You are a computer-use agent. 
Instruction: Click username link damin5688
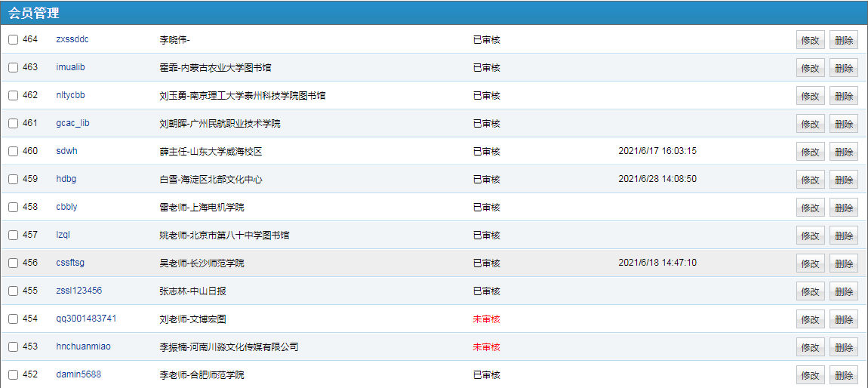point(78,374)
